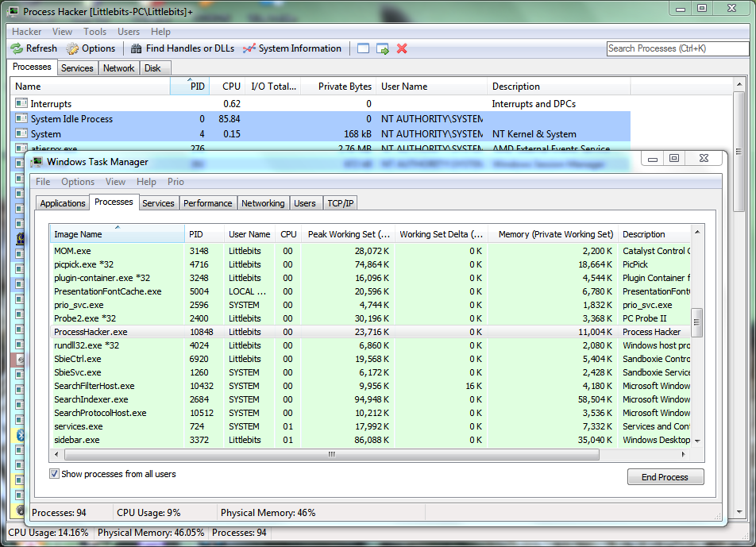The width and height of the screenshot is (756, 547).
Task: Click the End Process button
Action: click(x=665, y=476)
